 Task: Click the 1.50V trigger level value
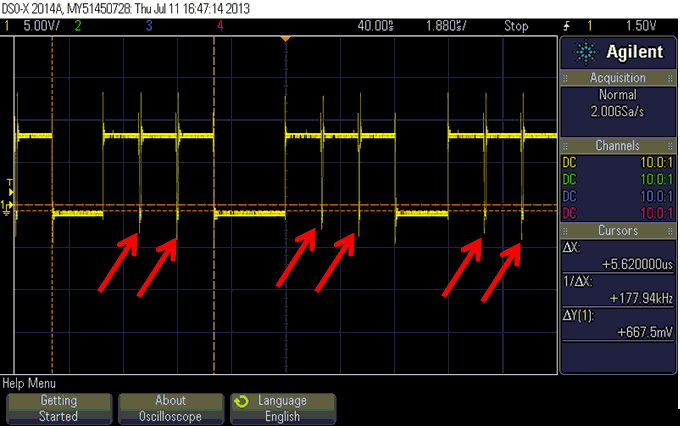tap(641, 26)
